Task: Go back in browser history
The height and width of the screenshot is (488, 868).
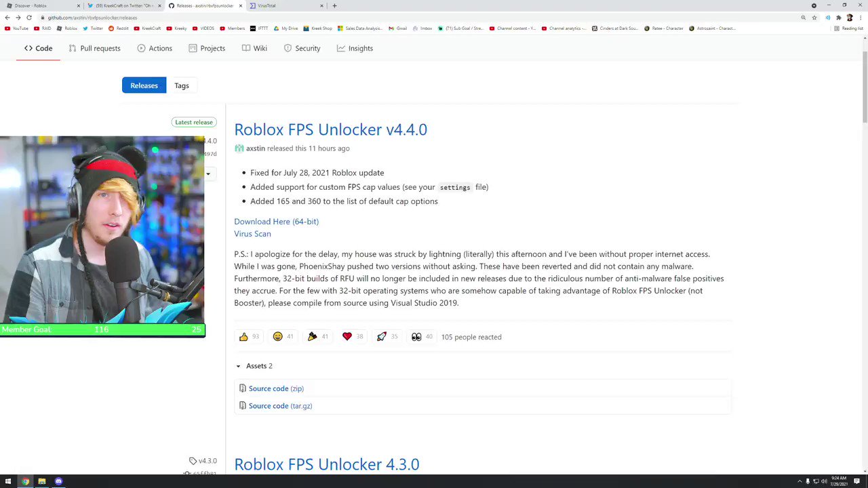Action: [7, 18]
